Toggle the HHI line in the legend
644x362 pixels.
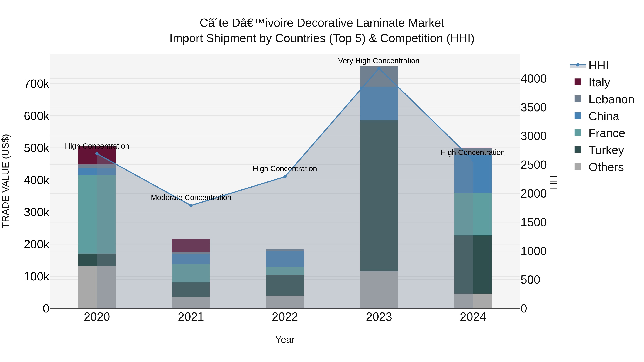589,65
